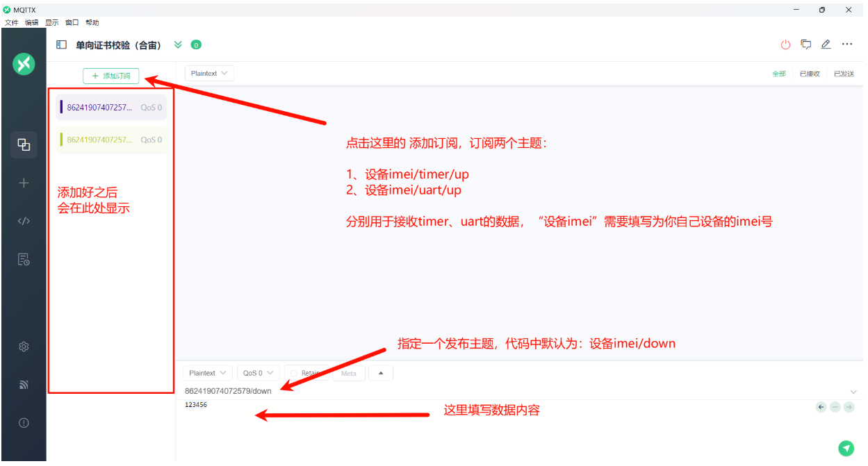Open Settings gear in the sidebar

click(24, 347)
